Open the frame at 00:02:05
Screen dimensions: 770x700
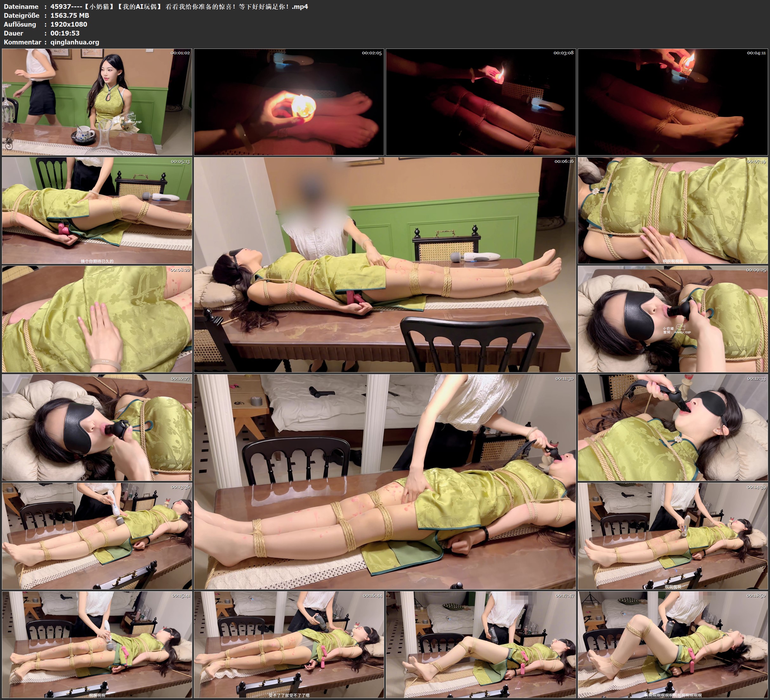pos(289,102)
